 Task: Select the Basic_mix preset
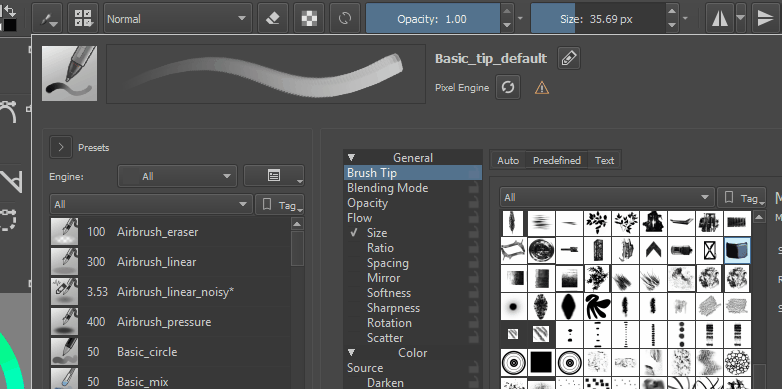170,379
